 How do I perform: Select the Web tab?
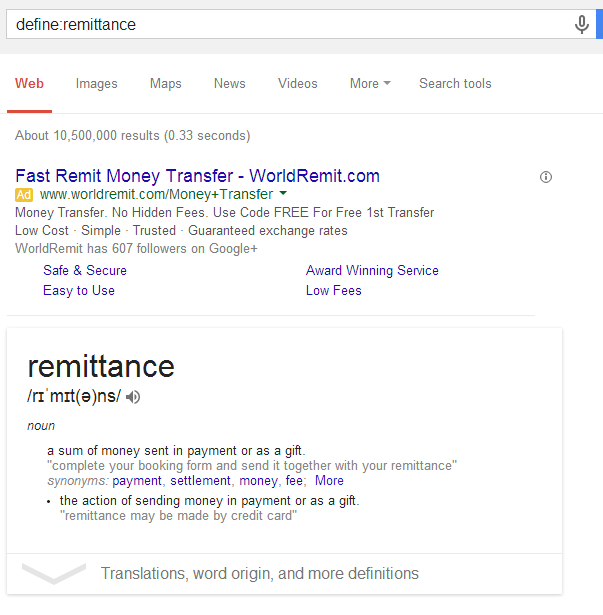click(x=29, y=84)
